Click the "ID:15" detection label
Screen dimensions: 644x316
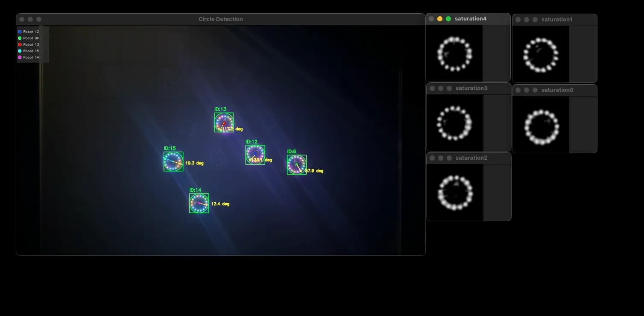(170, 148)
